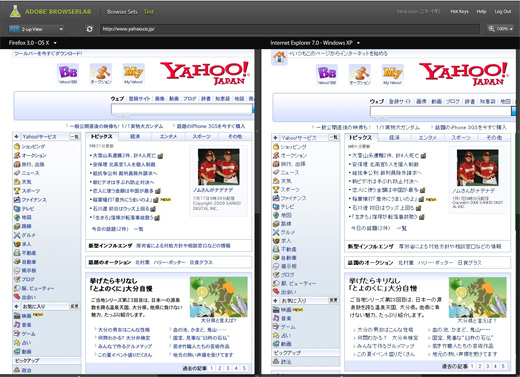Click the 一覧 button beside Yahoo!サービス in the Firefox pane
This screenshot has height=377, width=520.
[74, 137]
